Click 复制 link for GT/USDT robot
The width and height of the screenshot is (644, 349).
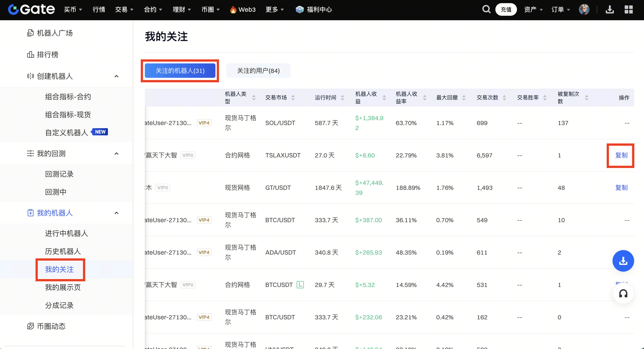tap(621, 188)
